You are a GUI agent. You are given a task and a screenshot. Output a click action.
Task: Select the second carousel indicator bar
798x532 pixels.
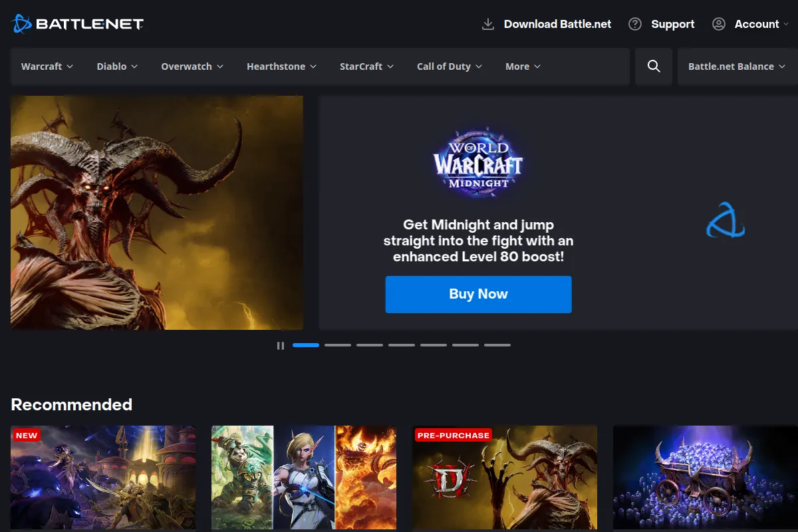[338, 345]
